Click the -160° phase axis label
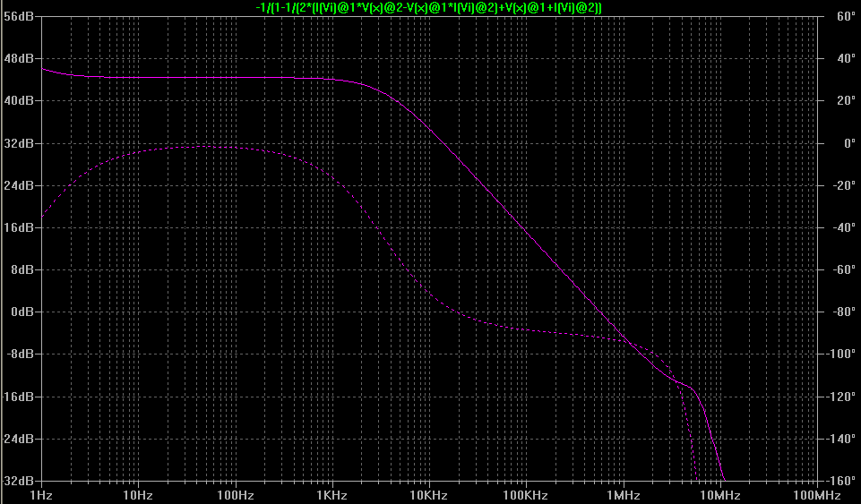The image size is (861, 504). 840,481
